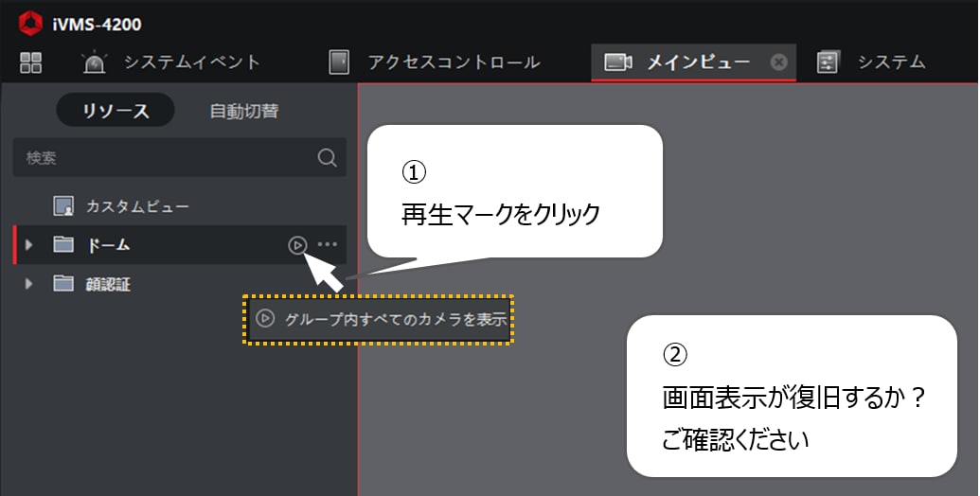
Task: Click the play icon on ドーム row
Action: pyautogui.click(x=297, y=245)
